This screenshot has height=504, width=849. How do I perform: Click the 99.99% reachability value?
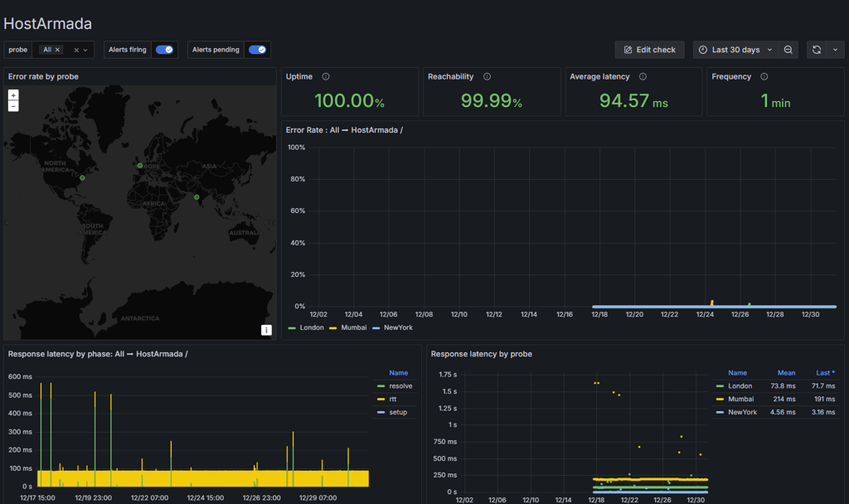point(491,100)
